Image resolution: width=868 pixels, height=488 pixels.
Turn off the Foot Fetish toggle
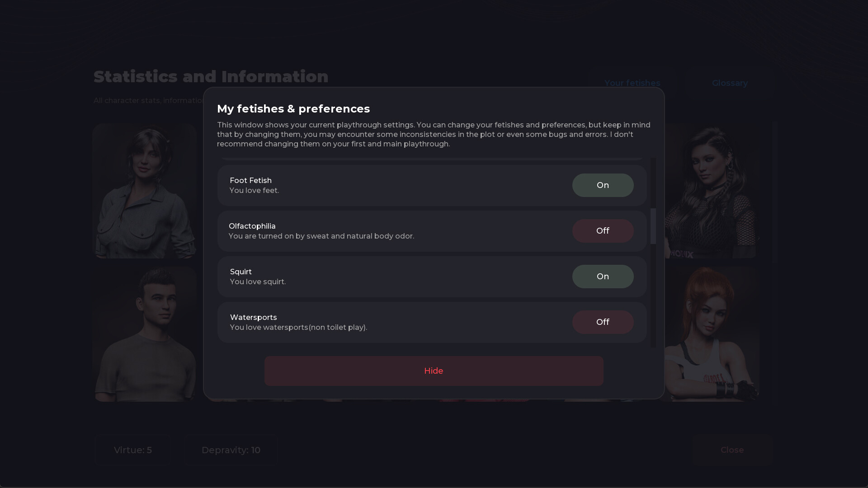tap(603, 185)
